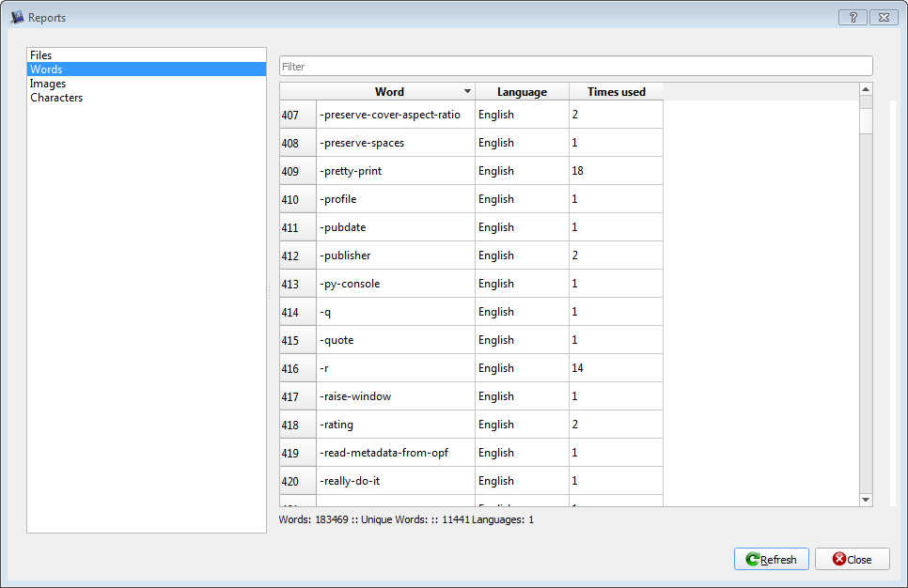
Task: Select the word -pubdate
Action: click(396, 227)
